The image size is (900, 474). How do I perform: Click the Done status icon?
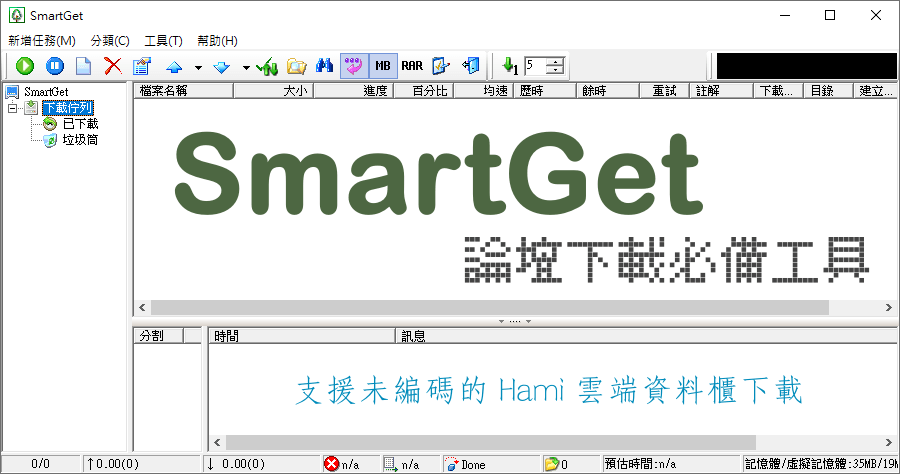452,464
